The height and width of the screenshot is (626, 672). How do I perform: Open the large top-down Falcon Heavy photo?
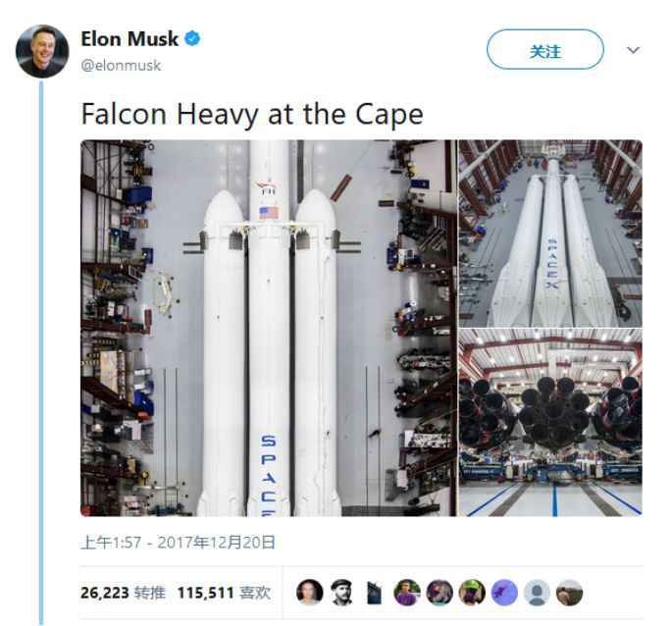[268, 328]
